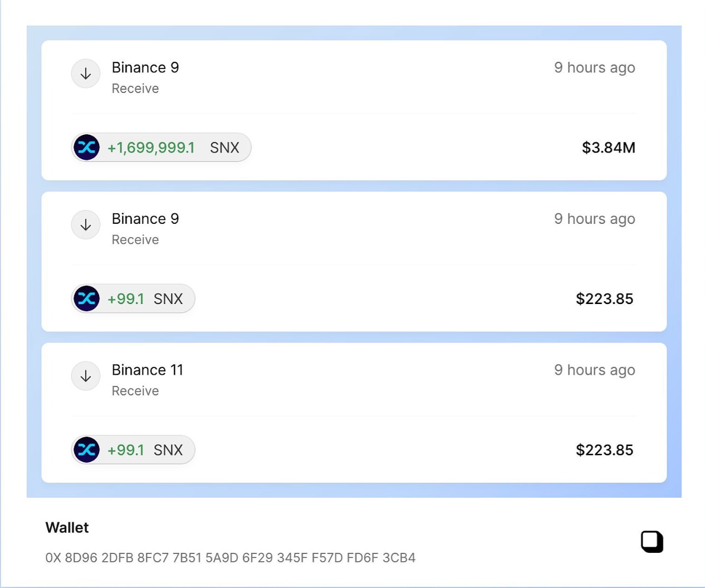Click the receive arrow icon of the Binance 11 transaction

(86, 376)
